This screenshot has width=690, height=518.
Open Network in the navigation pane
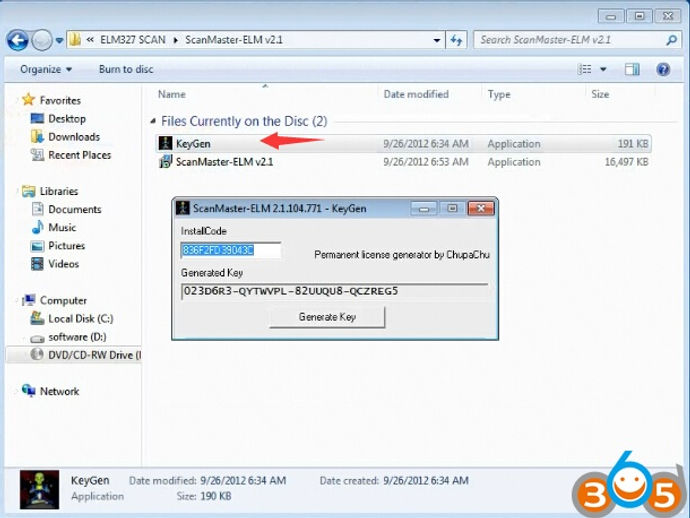(59, 391)
